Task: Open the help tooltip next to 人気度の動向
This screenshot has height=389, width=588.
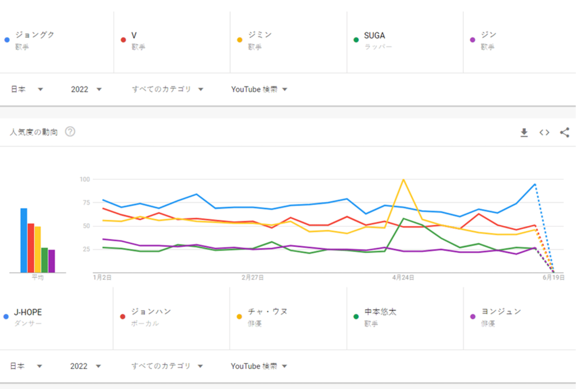Action: coord(70,132)
